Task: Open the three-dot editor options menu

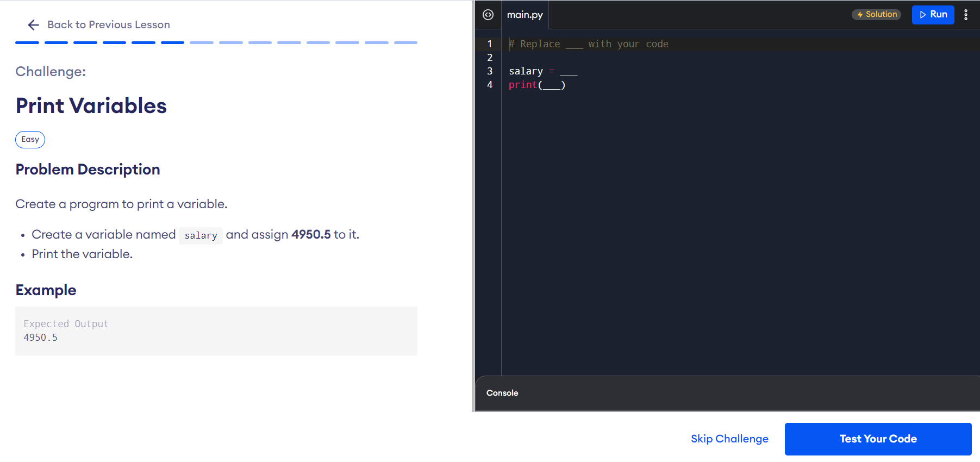Action: click(x=966, y=15)
